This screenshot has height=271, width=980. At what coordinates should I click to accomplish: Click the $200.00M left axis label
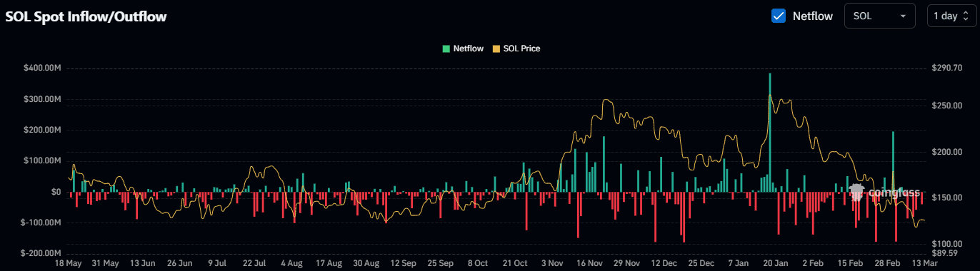pyautogui.click(x=42, y=130)
